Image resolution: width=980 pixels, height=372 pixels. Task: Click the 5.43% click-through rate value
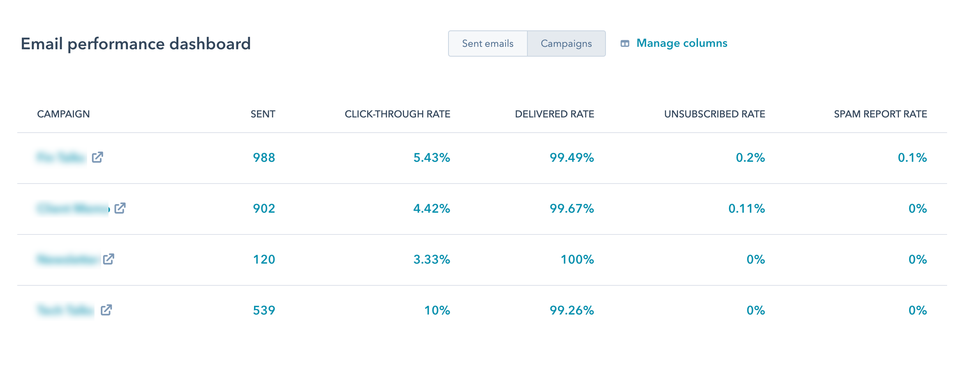click(x=432, y=158)
